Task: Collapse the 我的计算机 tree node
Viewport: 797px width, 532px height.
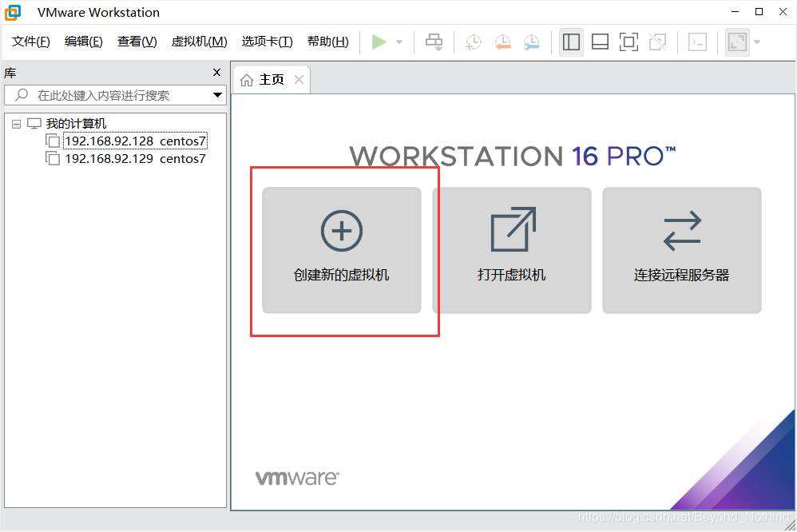Action: [x=16, y=124]
